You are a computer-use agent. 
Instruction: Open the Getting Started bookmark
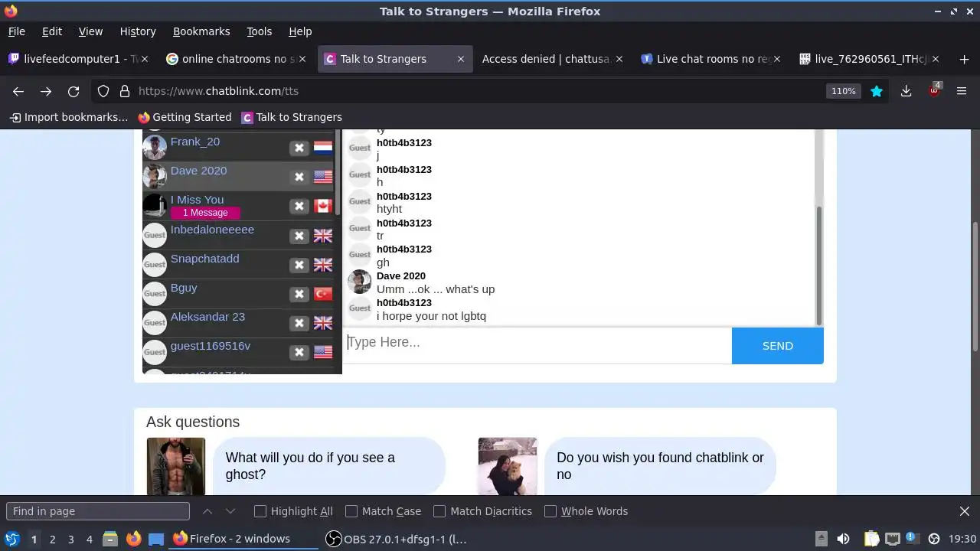[185, 117]
